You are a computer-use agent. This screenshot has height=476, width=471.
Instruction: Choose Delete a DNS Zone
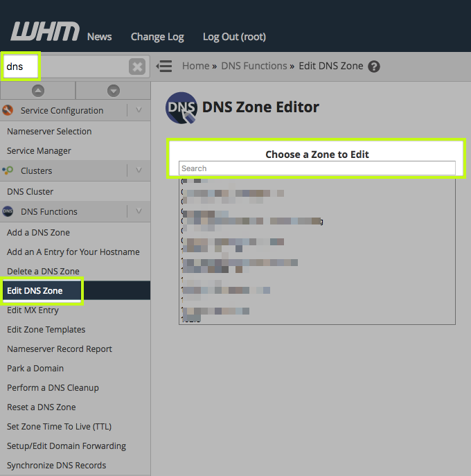pos(43,272)
